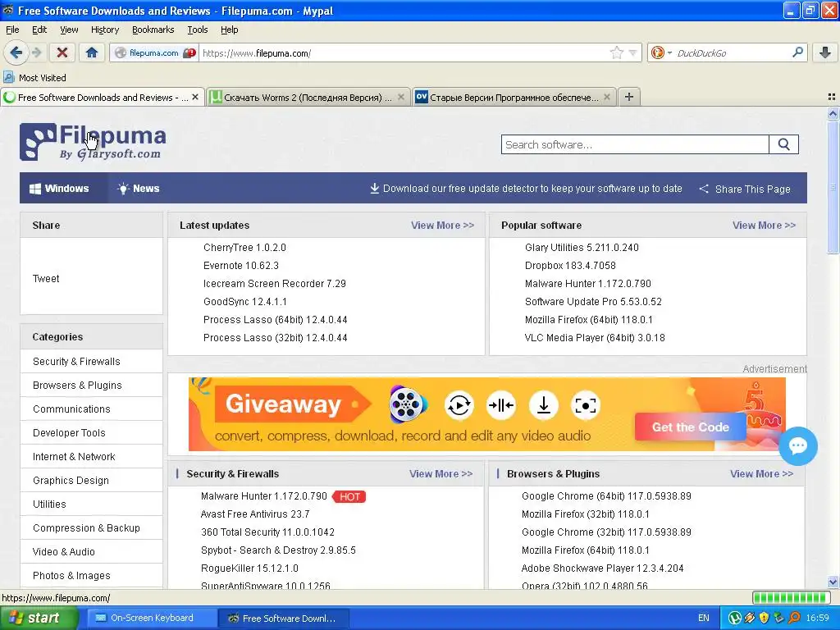Click the Giveaway banner film reel icon
The width and height of the screenshot is (840, 630).
(x=409, y=404)
